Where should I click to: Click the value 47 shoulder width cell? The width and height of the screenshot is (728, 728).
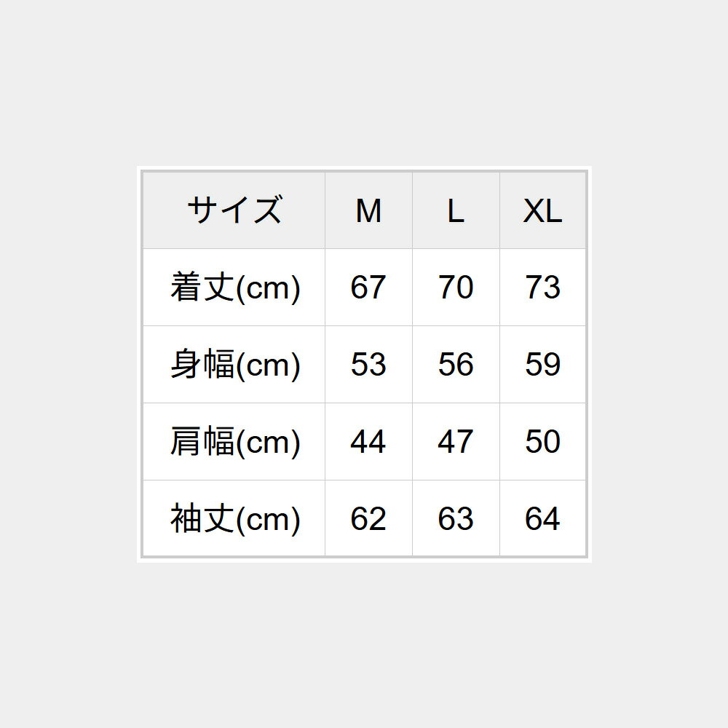tap(456, 442)
